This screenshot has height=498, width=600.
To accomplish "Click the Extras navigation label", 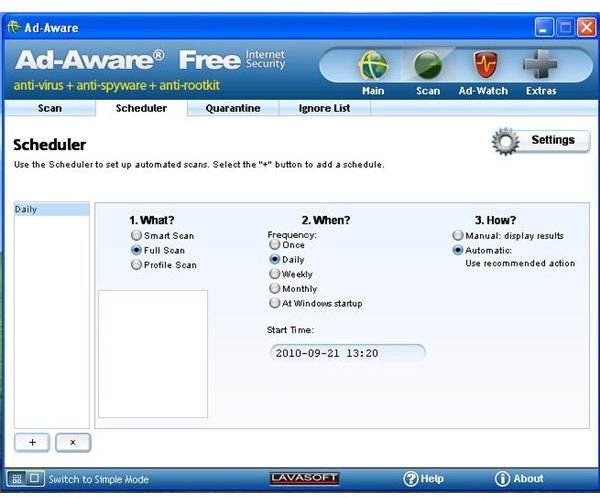I will tap(541, 91).
